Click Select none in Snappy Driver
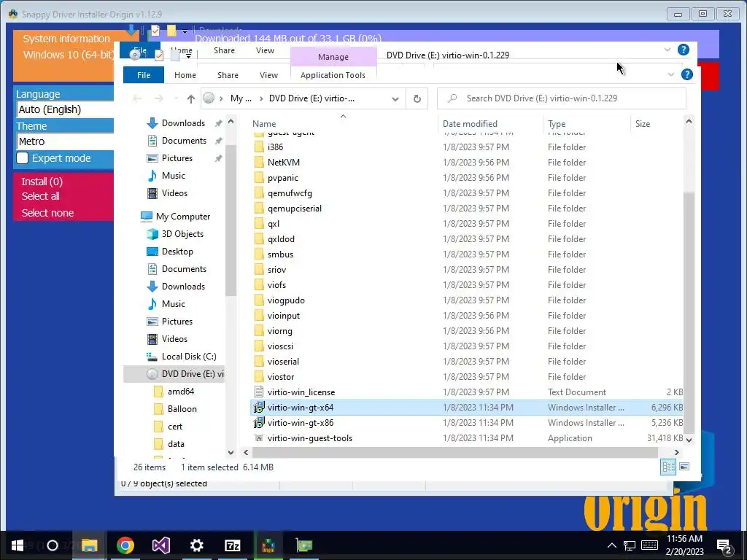Image resolution: width=747 pixels, height=560 pixels. coord(47,213)
